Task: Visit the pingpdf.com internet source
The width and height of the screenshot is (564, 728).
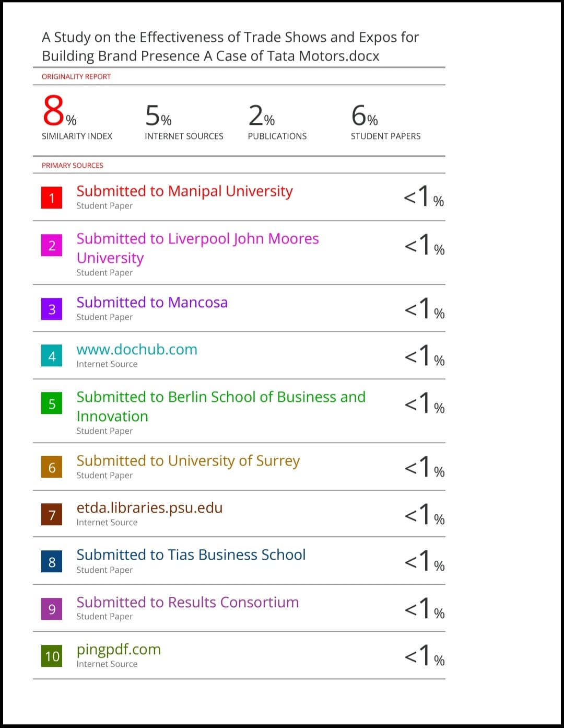Action: tap(119, 650)
